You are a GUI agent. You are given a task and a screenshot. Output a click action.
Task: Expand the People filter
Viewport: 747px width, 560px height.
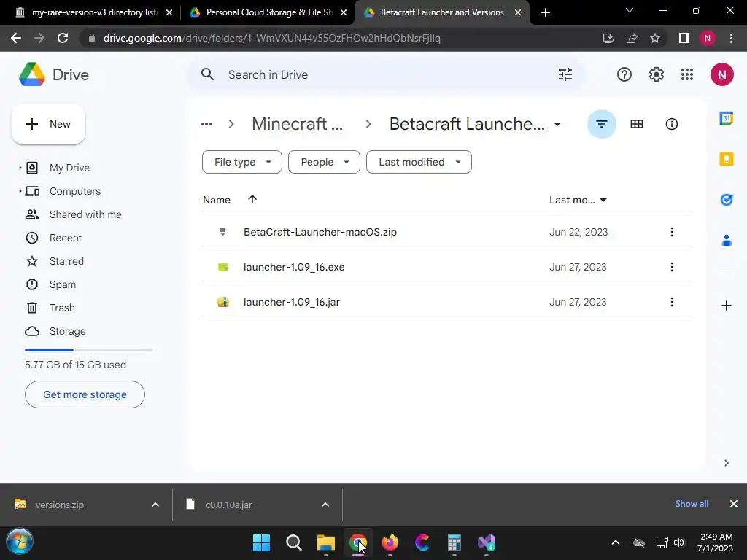tap(324, 162)
